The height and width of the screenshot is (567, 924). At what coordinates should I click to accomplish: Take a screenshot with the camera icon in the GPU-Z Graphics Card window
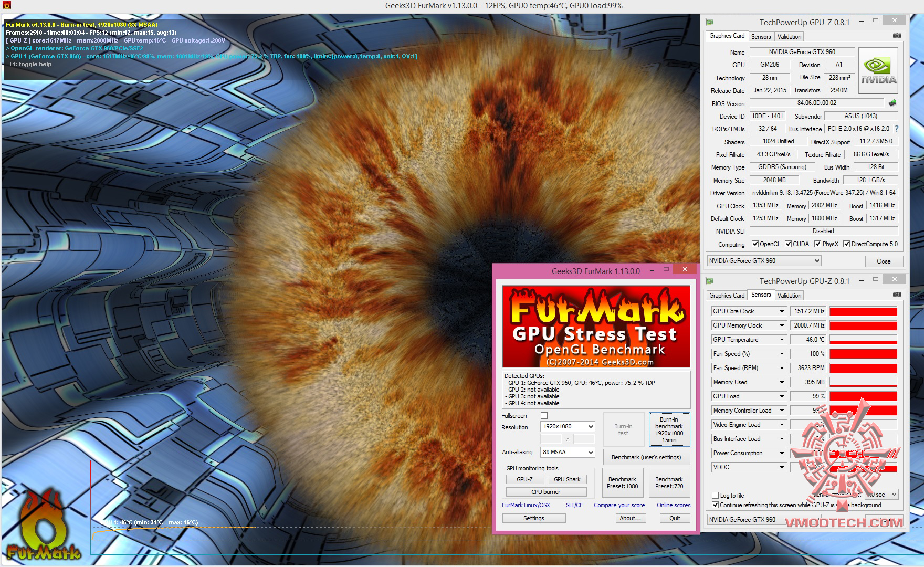pos(897,36)
